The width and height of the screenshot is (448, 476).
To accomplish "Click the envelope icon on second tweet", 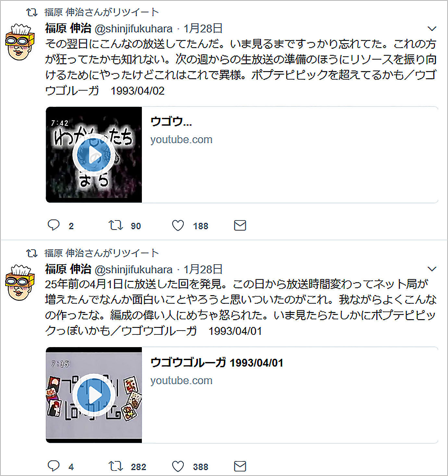I will coord(240,466).
